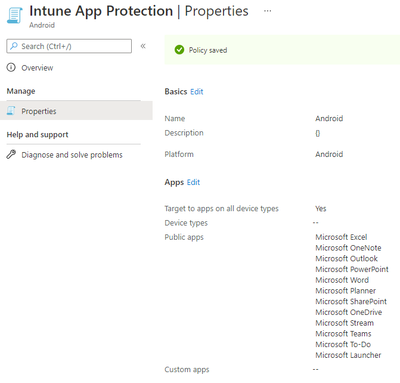Select Microsoft Excel in public apps

[341, 237]
